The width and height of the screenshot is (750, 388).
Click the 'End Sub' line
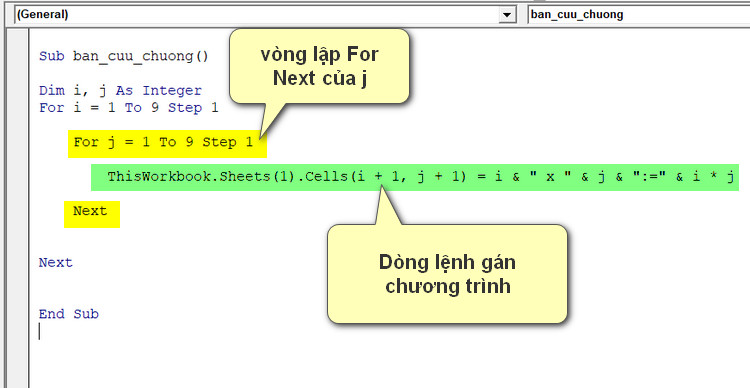(x=69, y=314)
